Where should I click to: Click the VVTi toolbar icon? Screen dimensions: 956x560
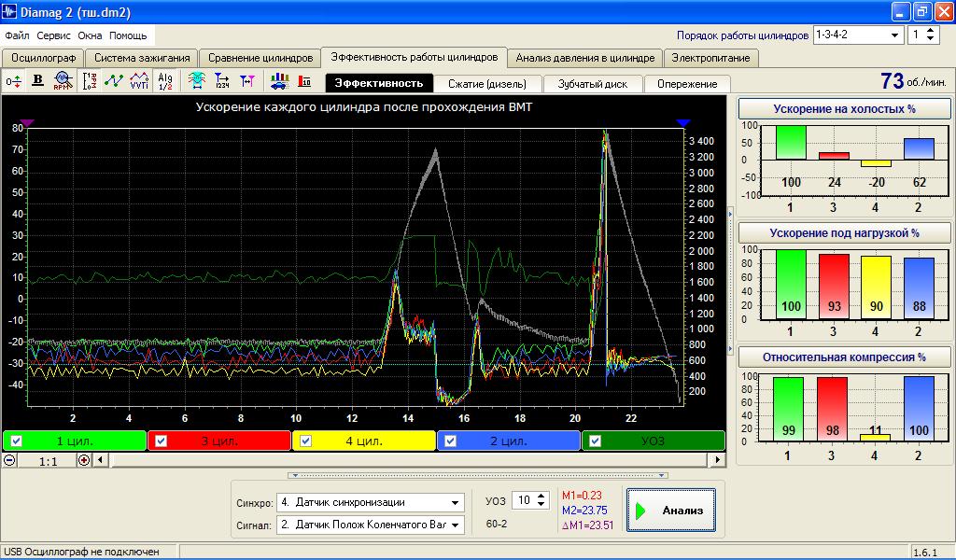pos(140,80)
